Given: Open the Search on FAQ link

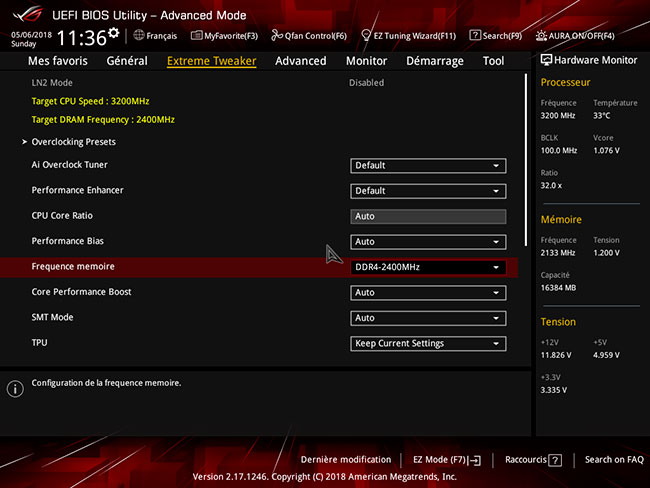Looking at the screenshot, I should pyautogui.click(x=614, y=460).
